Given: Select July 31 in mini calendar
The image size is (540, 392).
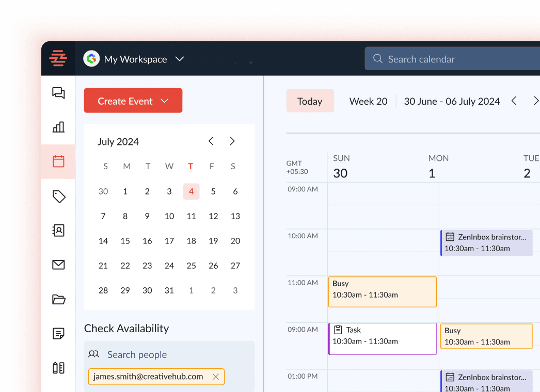Looking at the screenshot, I should (x=169, y=290).
